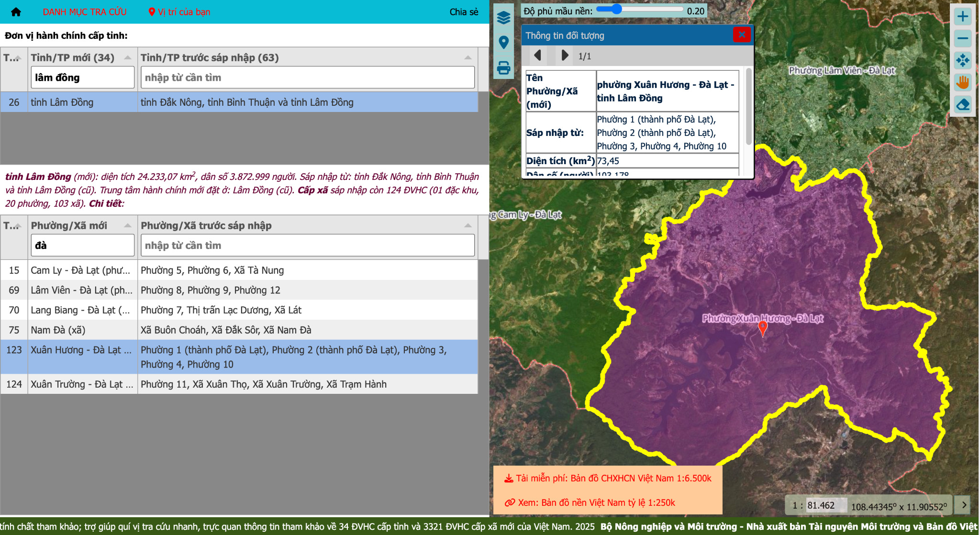Open the map layers icon
This screenshot has height=535, width=980.
coord(503,18)
